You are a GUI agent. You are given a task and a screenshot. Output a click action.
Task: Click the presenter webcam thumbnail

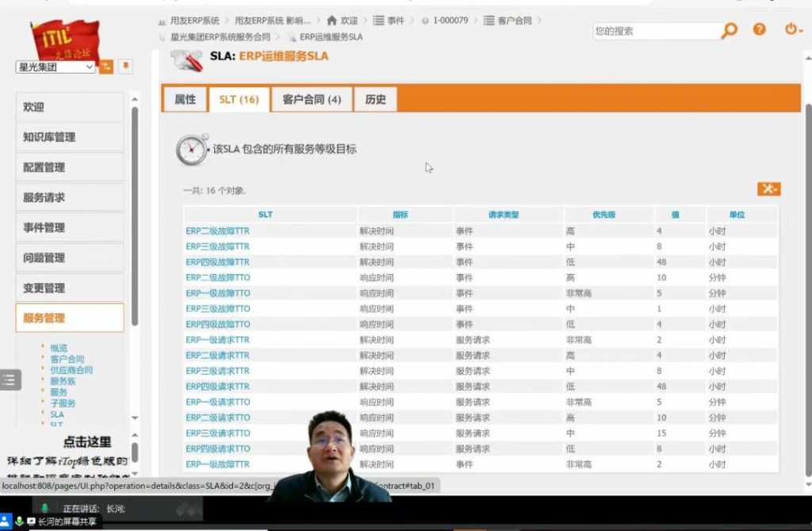(x=331, y=457)
